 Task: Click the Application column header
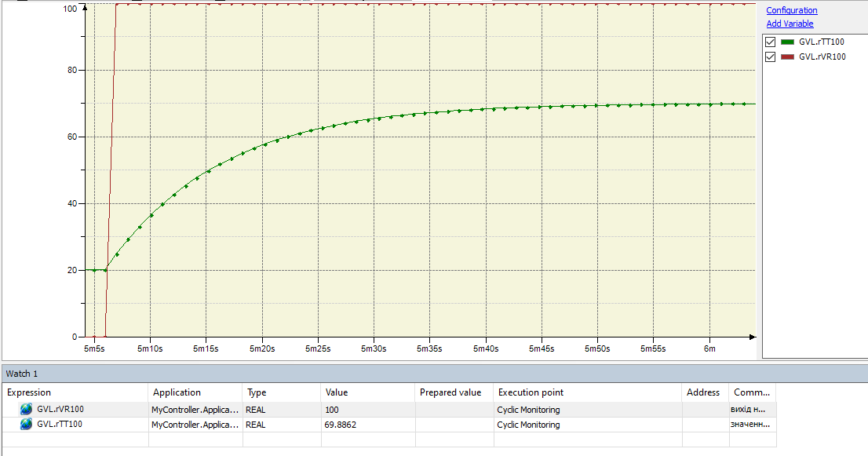pos(177,392)
